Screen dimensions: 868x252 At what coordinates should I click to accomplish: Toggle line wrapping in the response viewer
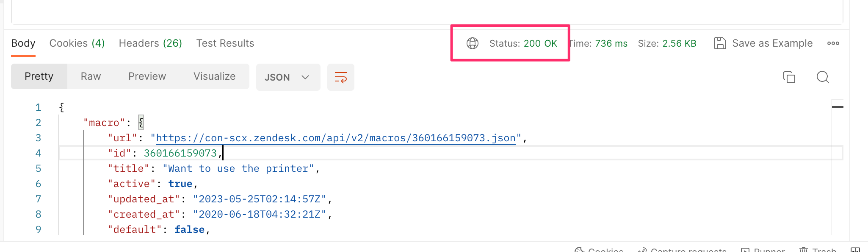(x=340, y=77)
